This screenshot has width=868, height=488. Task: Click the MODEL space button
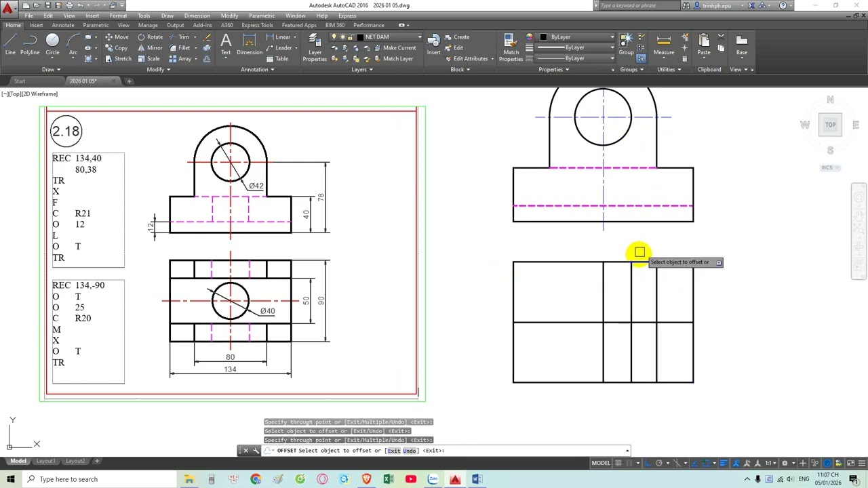601,463
